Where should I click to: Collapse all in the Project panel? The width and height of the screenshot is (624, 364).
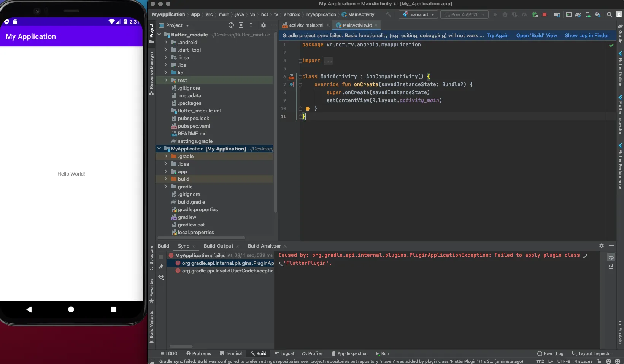coord(251,25)
